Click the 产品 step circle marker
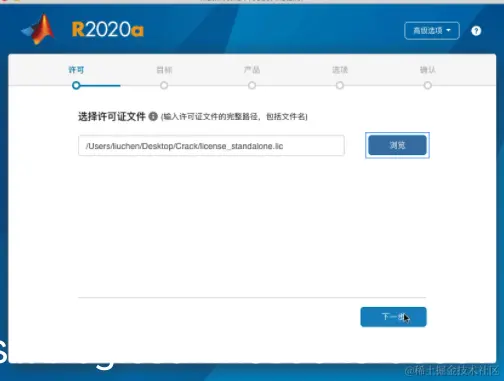Viewport: 504px width, 381px height. [x=252, y=86]
